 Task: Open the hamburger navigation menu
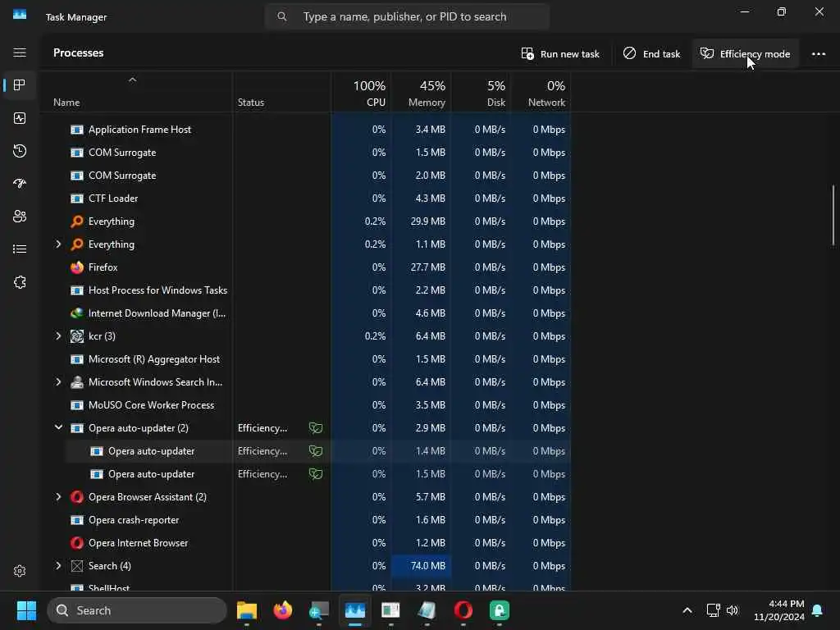point(20,52)
